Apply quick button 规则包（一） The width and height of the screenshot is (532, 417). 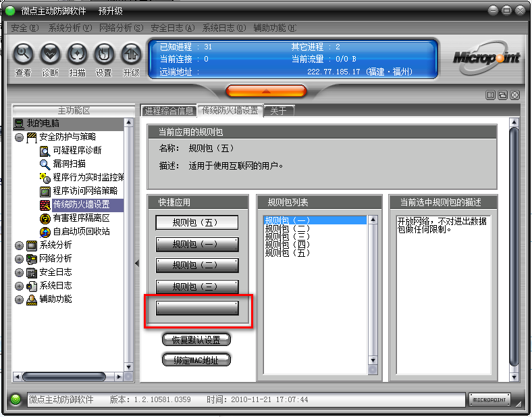196,244
